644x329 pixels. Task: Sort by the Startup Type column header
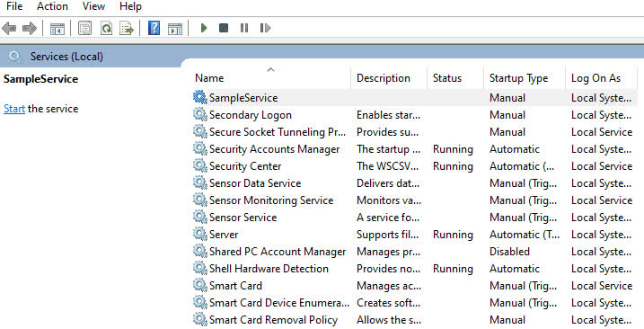coord(518,78)
